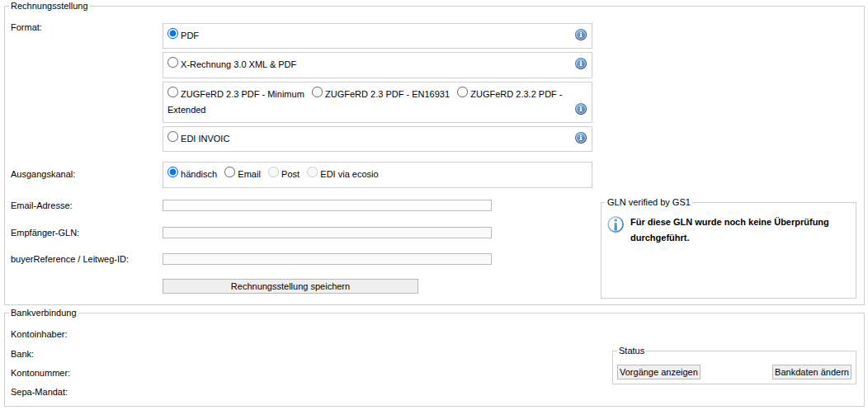Open info icon for ZUGFeRD formats

pyautogui.click(x=580, y=109)
